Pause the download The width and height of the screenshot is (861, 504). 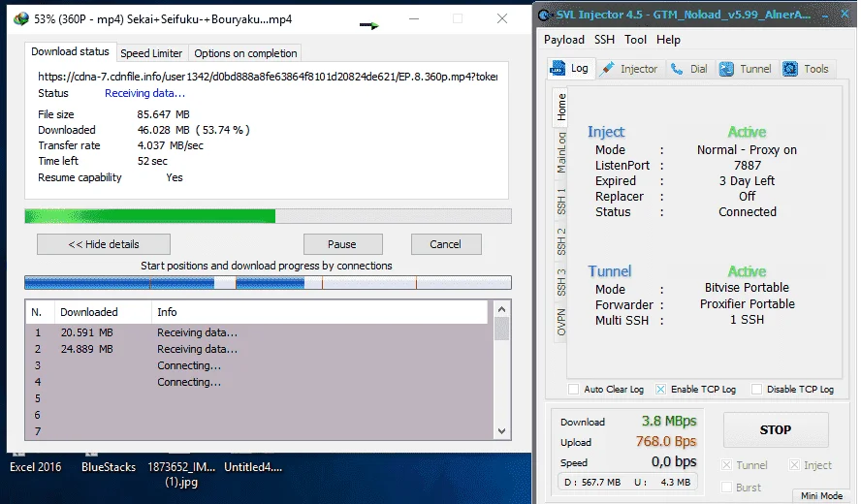342,244
